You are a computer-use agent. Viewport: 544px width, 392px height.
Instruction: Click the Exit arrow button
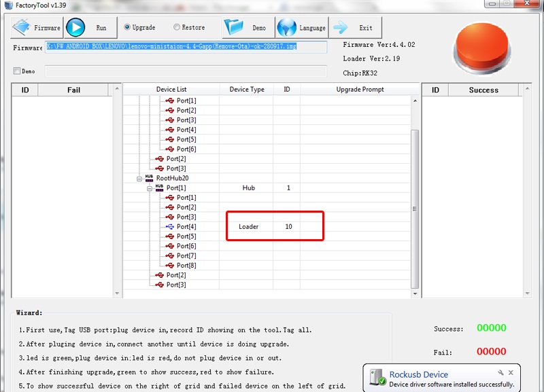click(355, 28)
